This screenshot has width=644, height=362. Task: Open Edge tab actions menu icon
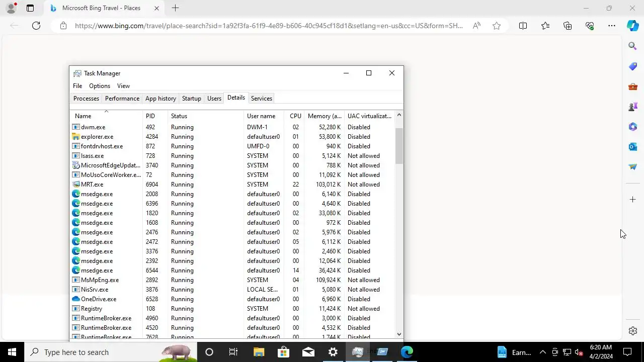[x=30, y=8]
